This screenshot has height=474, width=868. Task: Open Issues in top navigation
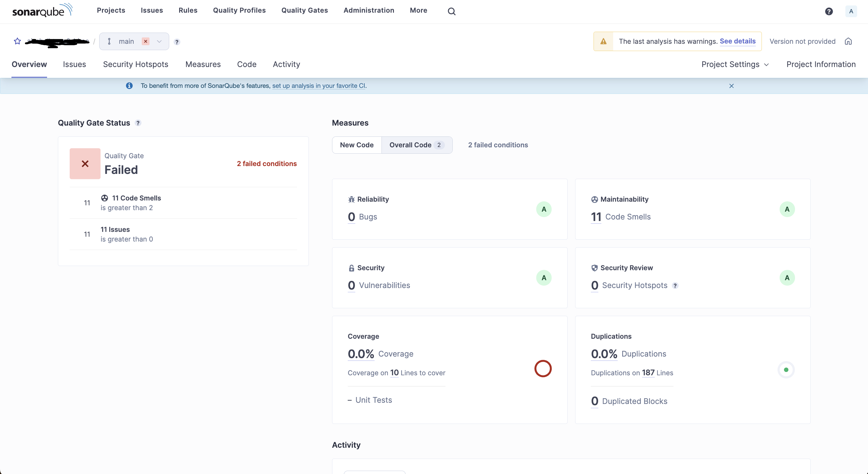[152, 11]
